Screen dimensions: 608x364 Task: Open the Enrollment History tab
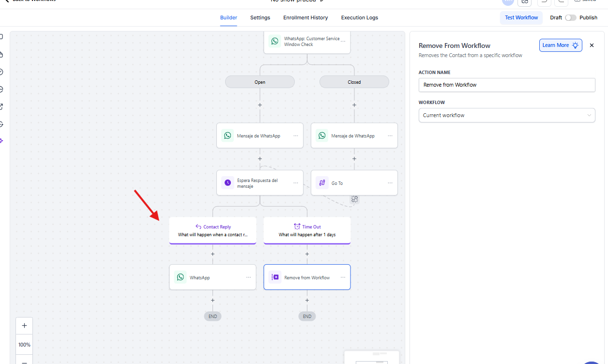pyautogui.click(x=305, y=17)
